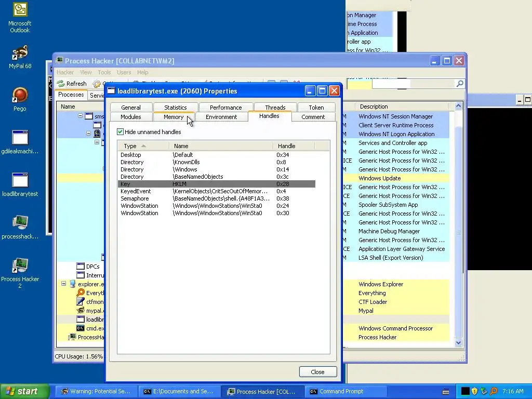This screenshot has height=399, width=532.
Task: Select the MyPal 68 desktop shortcut
Action: click(x=20, y=57)
